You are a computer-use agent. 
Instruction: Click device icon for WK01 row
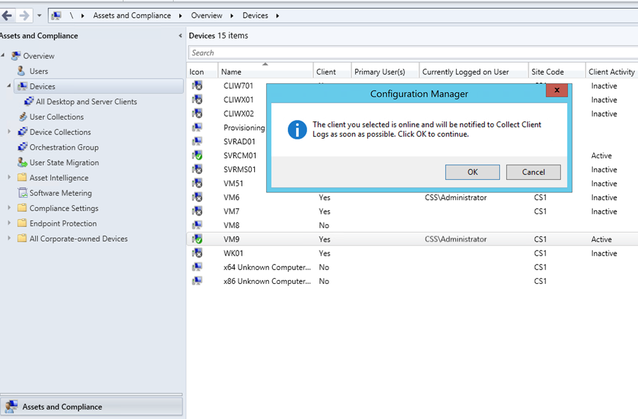(x=197, y=253)
